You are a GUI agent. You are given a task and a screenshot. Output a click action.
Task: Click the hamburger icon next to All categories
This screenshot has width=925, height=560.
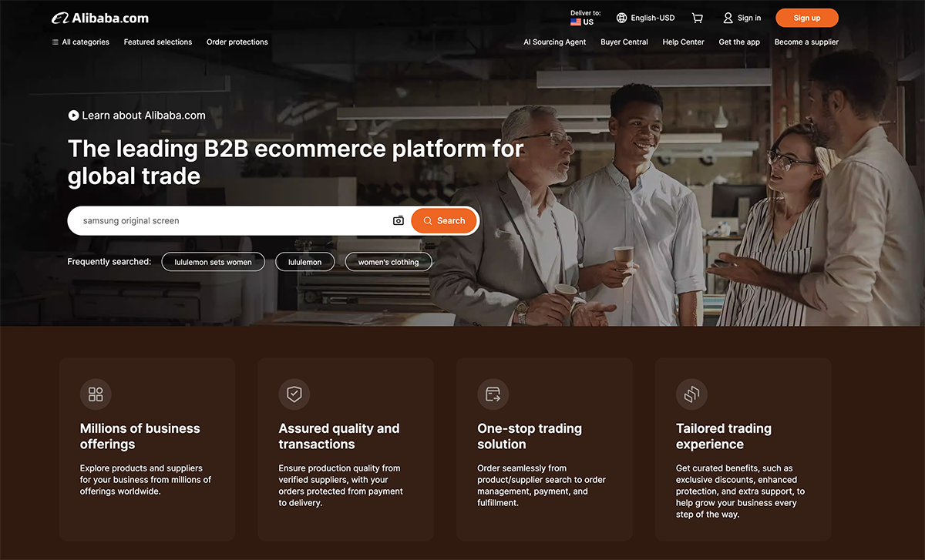[55, 42]
